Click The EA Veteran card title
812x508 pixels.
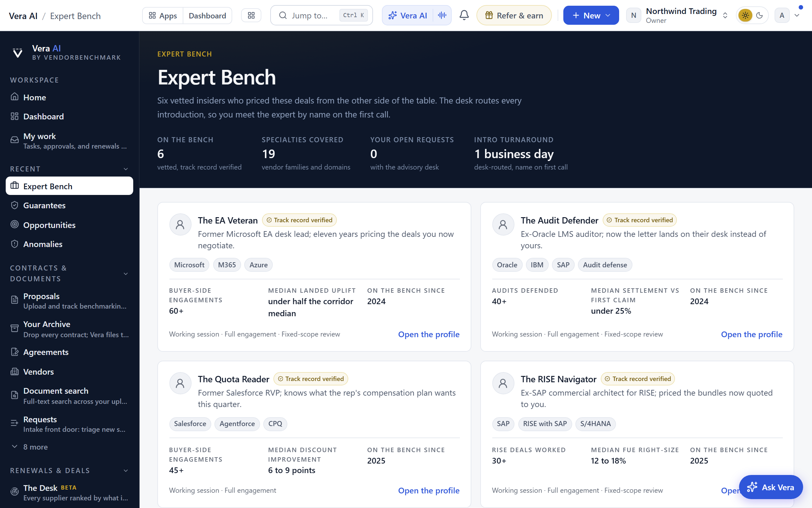[x=227, y=220]
